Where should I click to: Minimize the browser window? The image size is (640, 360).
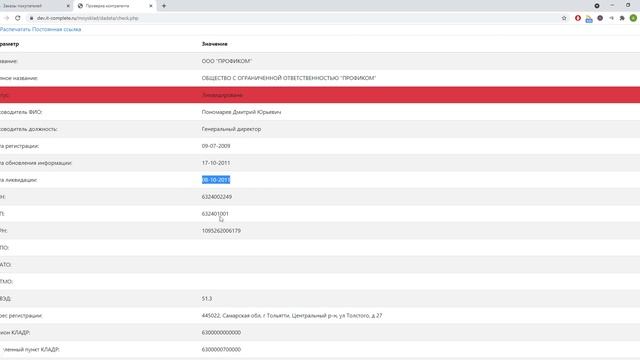pyautogui.click(x=612, y=5)
